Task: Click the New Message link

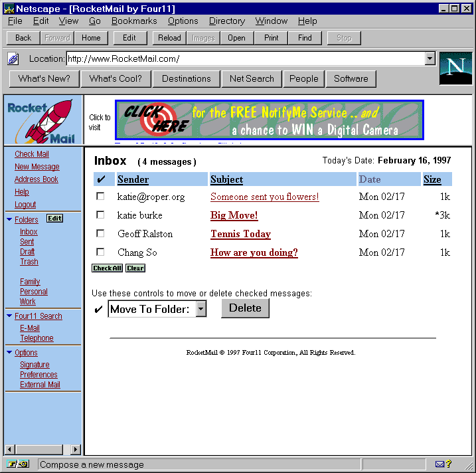Action: [x=37, y=167]
